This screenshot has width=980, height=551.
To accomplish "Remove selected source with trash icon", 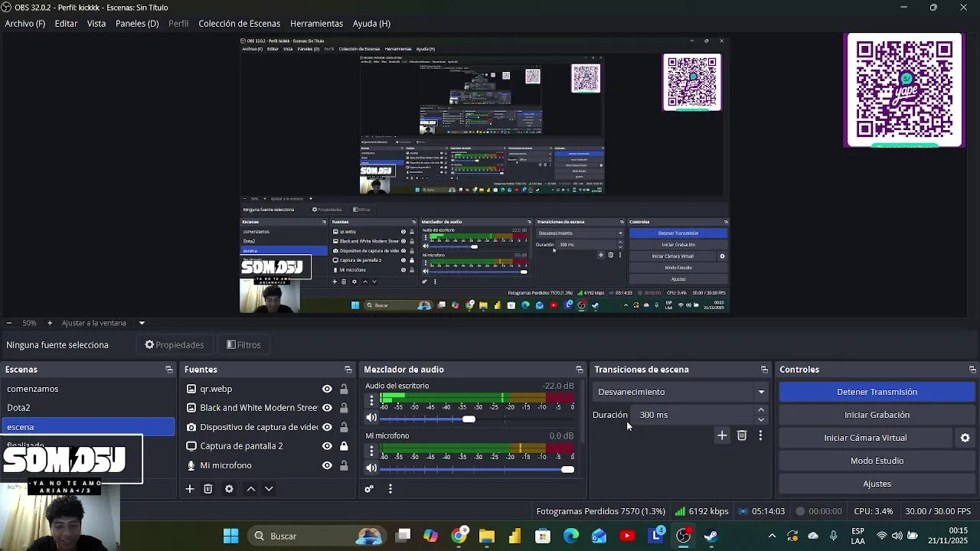I will [x=207, y=489].
